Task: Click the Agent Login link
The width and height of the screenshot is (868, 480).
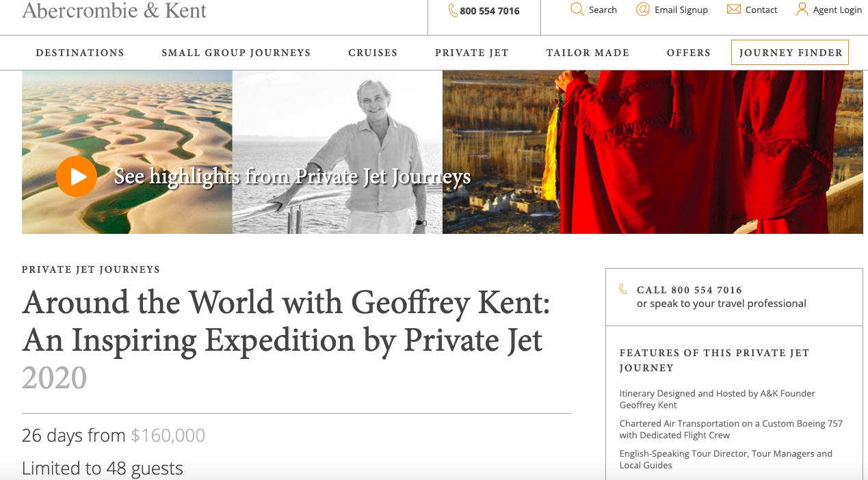Action: [837, 10]
